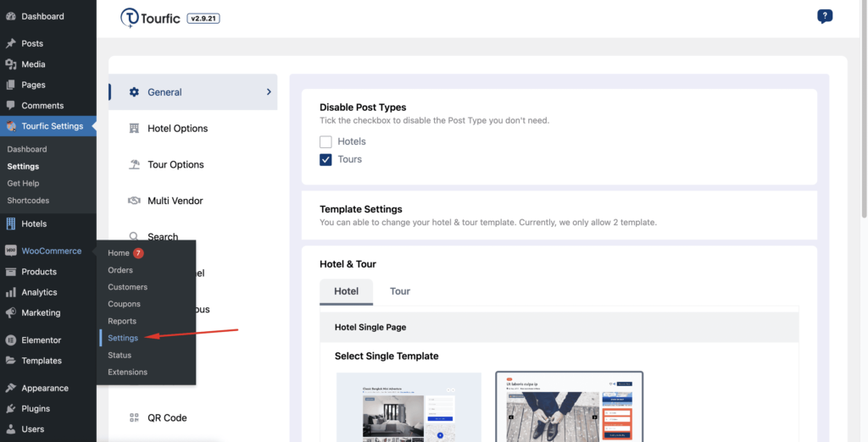Open the Shortcodes link
Screen dimensions: 868x442
(x=28, y=201)
